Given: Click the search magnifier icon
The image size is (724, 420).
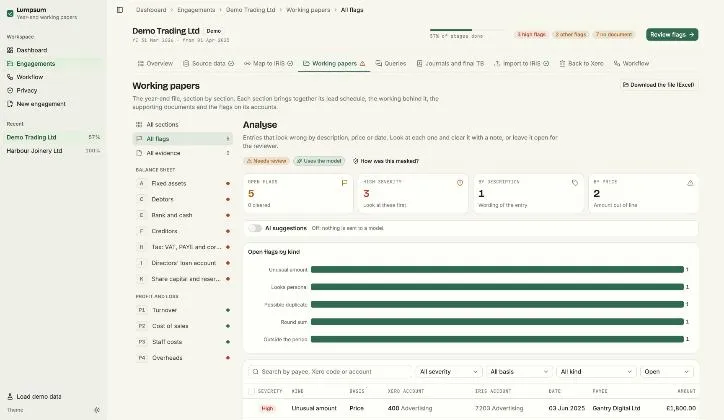Looking at the screenshot, I should click(255, 372).
